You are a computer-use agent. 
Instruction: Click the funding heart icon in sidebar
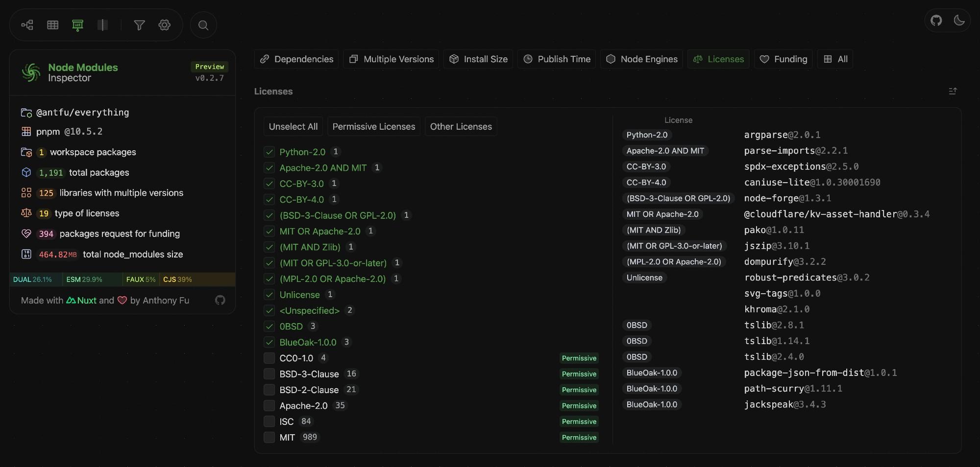pyautogui.click(x=26, y=233)
